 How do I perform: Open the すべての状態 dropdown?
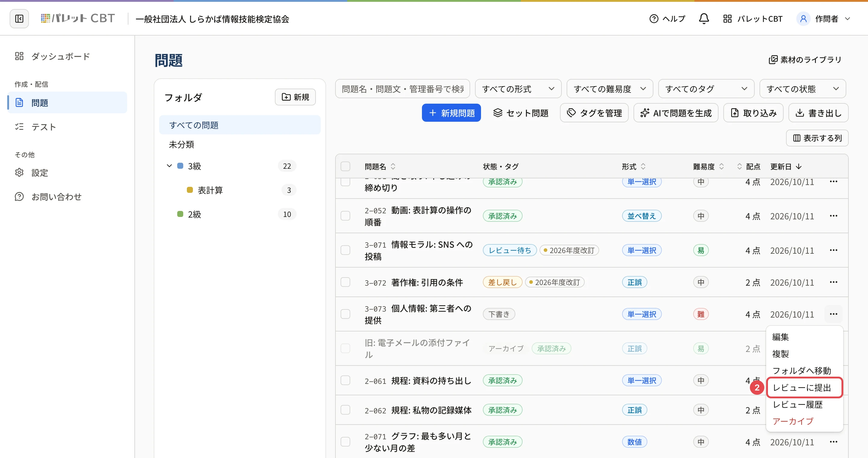pos(802,89)
